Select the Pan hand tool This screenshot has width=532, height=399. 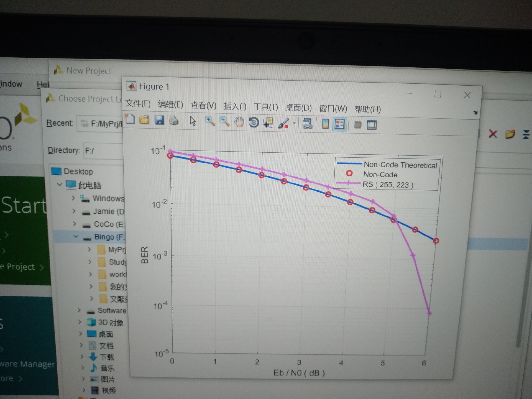pyautogui.click(x=239, y=122)
